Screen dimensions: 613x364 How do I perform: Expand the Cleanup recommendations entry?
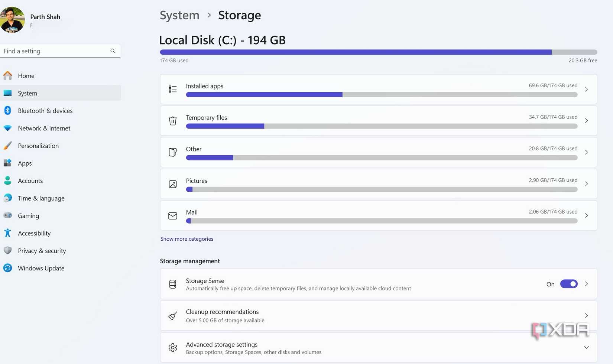pos(586,315)
